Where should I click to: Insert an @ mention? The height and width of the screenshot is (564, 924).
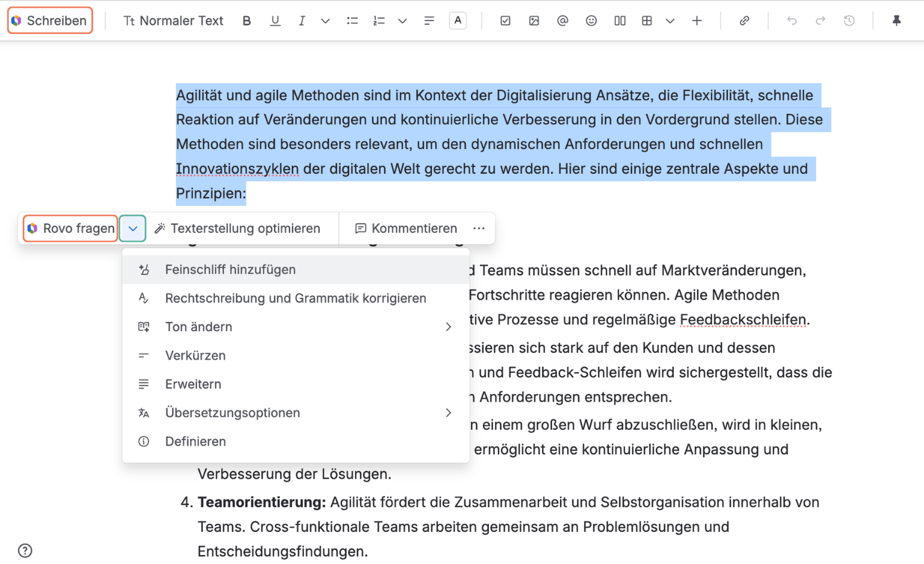(x=562, y=21)
